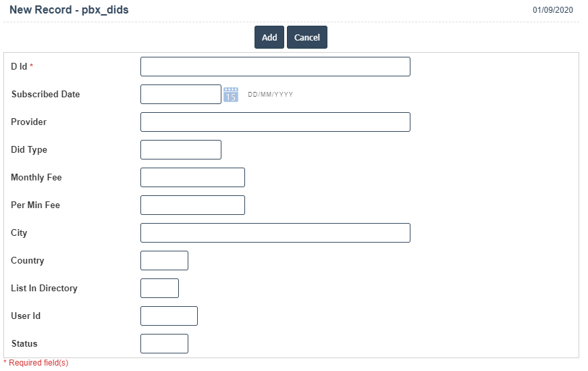
Task: Focus the D Id input field
Action: point(275,67)
